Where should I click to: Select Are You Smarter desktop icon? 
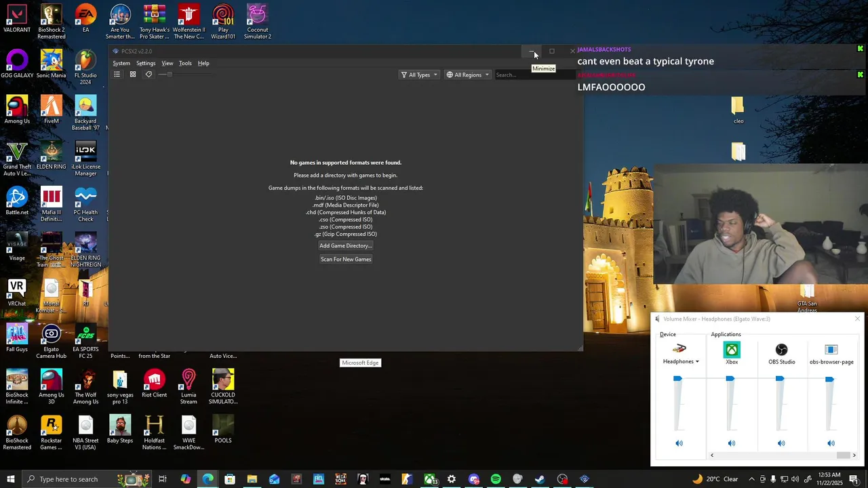120,22
